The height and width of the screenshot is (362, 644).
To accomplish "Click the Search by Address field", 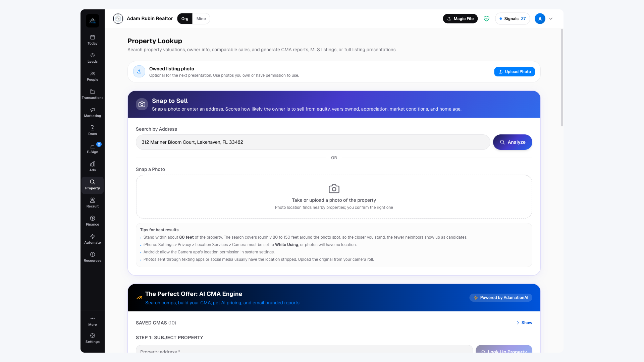I will [313, 142].
